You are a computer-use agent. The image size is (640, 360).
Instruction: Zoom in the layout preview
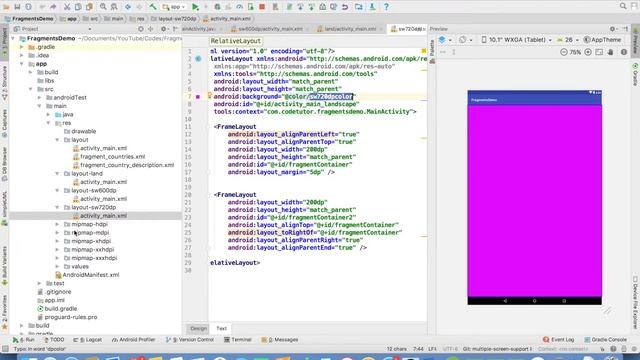coord(588,52)
